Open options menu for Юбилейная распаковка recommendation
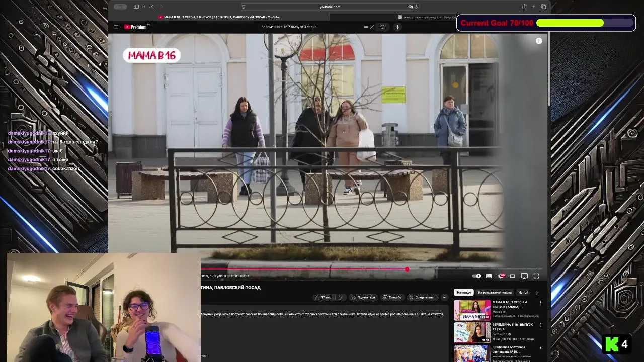Image resolution: width=644 pixels, height=362 pixels. (540, 348)
